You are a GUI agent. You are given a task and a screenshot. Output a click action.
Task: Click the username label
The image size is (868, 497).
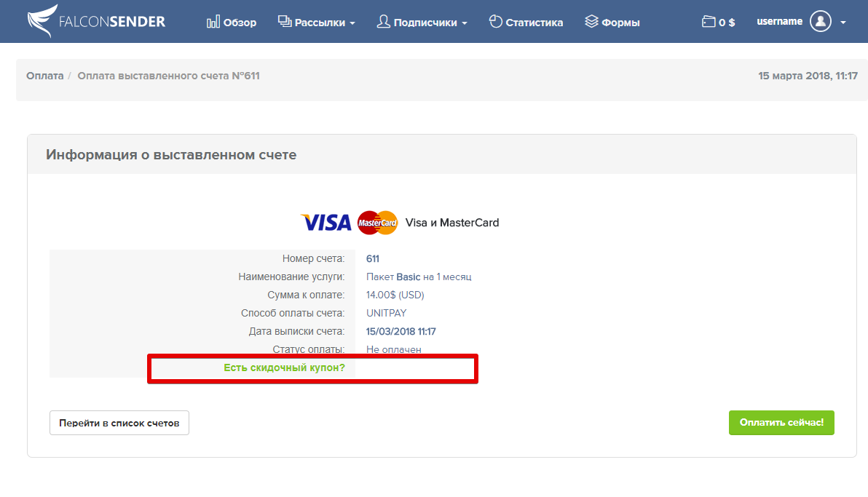tap(779, 22)
